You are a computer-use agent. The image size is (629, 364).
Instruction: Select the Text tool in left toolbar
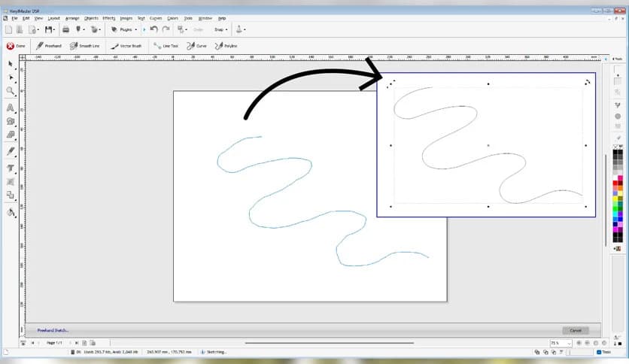pos(11,108)
